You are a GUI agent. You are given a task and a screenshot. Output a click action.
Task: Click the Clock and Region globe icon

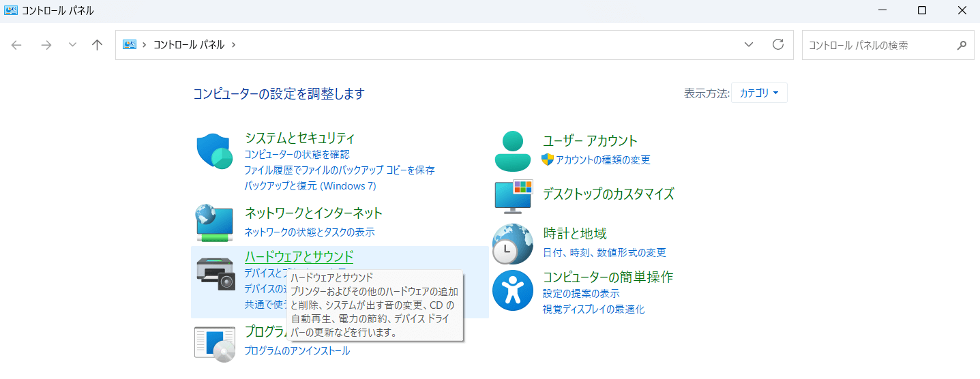[x=512, y=244]
